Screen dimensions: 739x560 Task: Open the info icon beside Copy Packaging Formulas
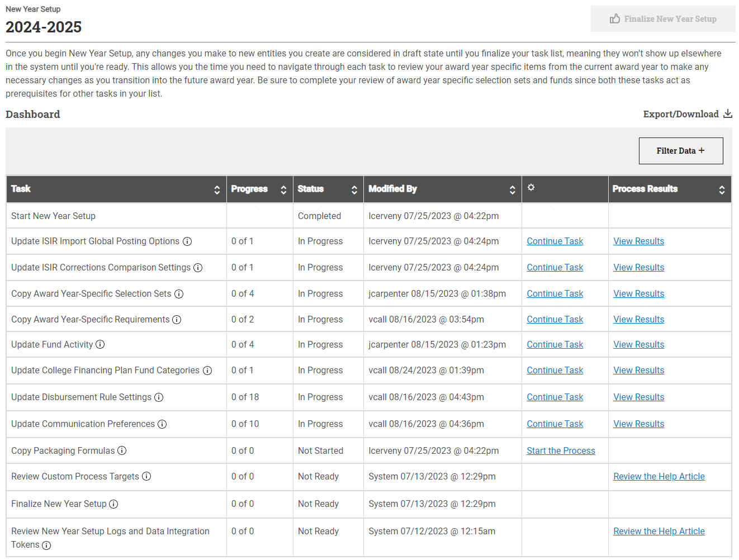[122, 450]
